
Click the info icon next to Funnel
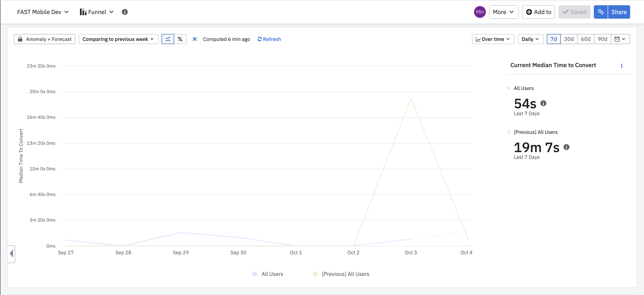[x=125, y=12]
